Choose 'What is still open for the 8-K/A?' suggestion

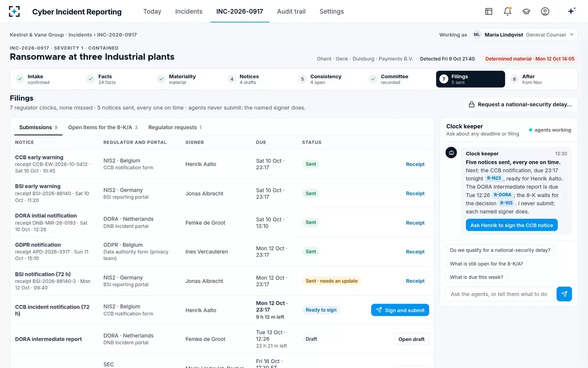[x=486, y=264]
